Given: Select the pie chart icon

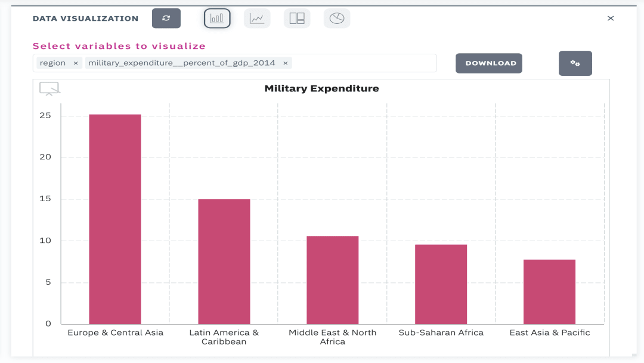Looking at the screenshot, I should [336, 18].
